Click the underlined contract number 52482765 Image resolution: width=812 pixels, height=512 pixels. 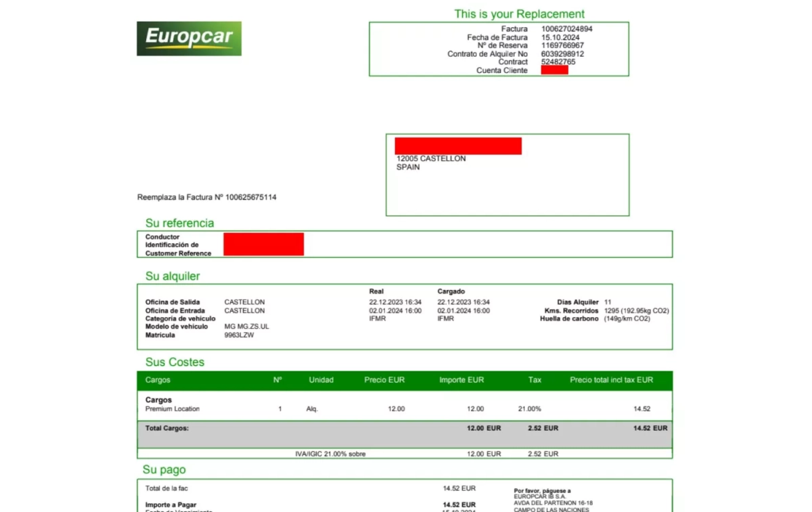coord(558,62)
